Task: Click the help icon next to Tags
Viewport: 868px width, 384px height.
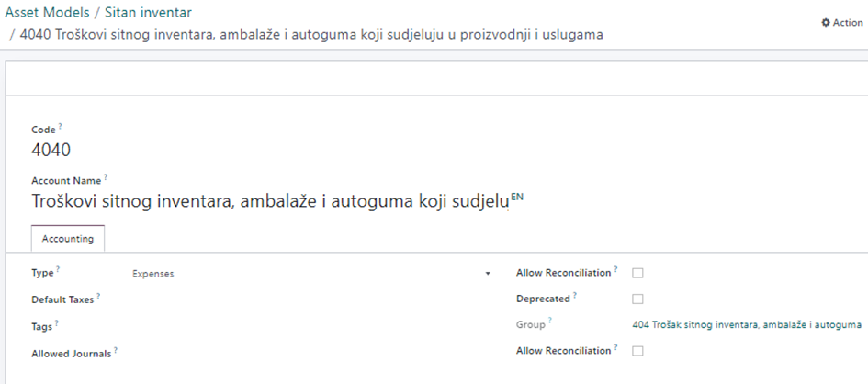Action: 56,322
